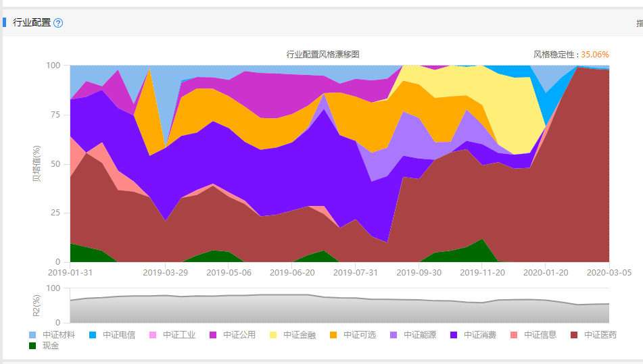Toggle the 中证材料 legend series

click(52, 335)
